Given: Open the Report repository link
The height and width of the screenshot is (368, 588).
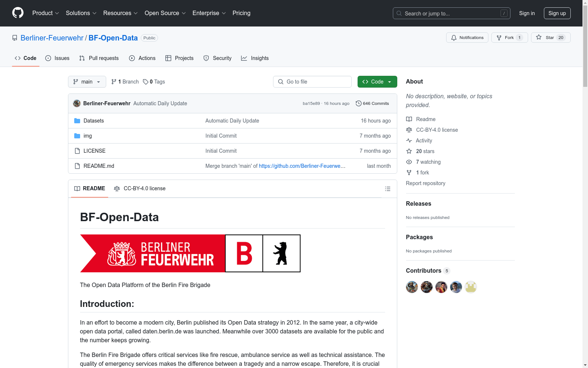Looking at the screenshot, I should pyautogui.click(x=426, y=183).
